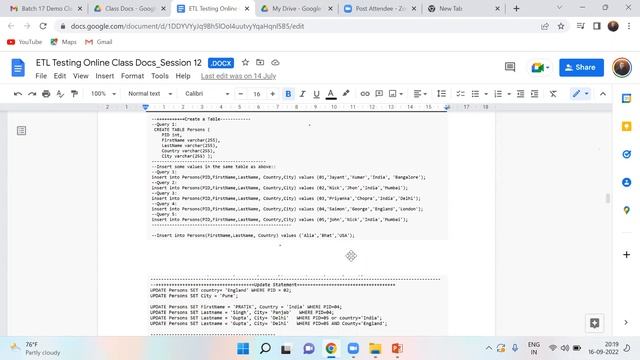Open the Editing mode pencil dropdown

coord(580,94)
